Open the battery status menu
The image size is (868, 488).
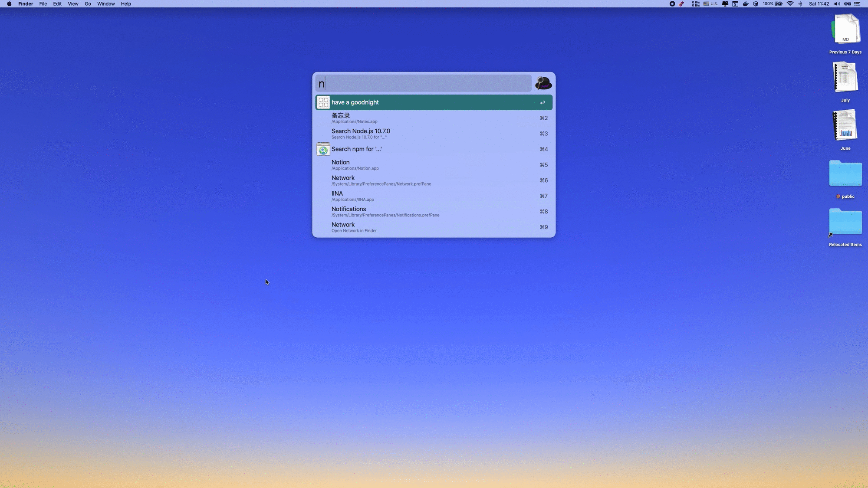(x=773, y=4)
